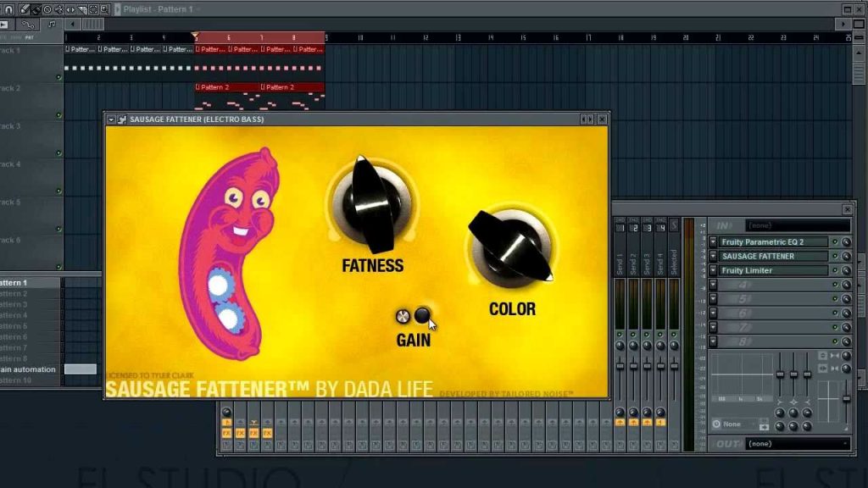Image resolution: width=868 pixels, height=488 pixels.
Task: Click the playlist horizontal scrollbar handle
Action: click(92, 25)
